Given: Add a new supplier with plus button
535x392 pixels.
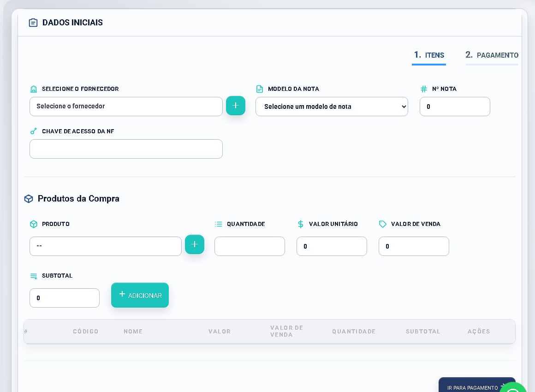Looking at the screenshot, I should [235, 106].
